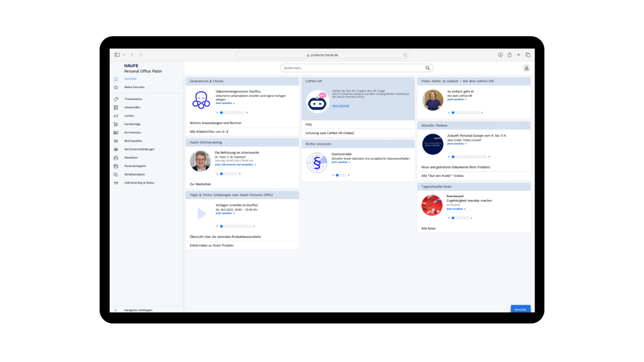
Task: Open Meine Favoriten star icon
Action: (x=116, y=87)
